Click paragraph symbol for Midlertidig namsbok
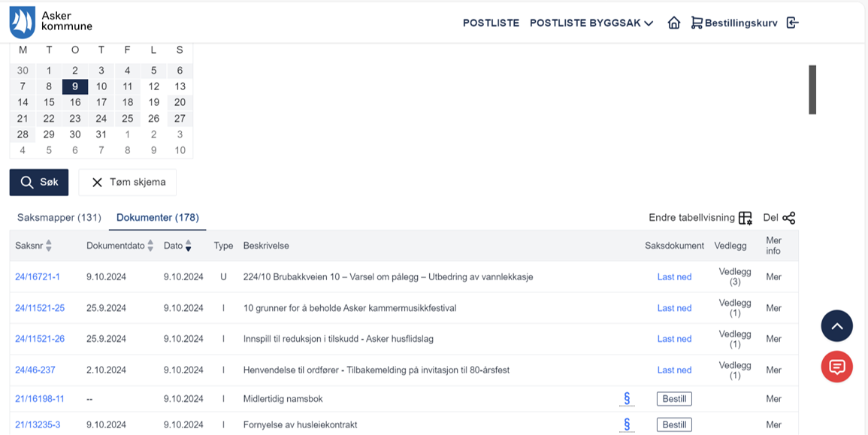Viewport: 868px width, 435px height. pos(627,399)
